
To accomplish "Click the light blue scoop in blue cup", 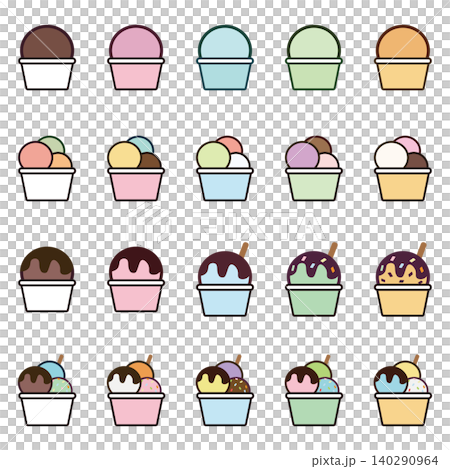I will [x=225, y=57].
